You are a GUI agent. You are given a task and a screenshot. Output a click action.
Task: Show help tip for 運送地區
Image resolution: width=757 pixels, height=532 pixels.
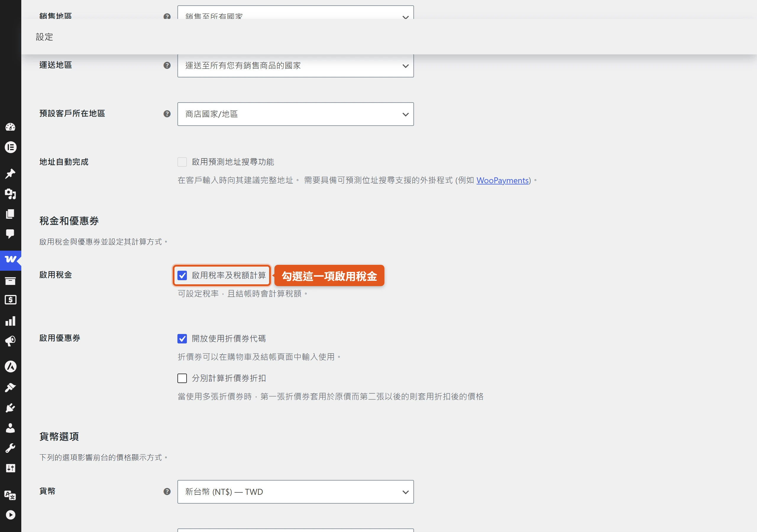click(167, 65)
